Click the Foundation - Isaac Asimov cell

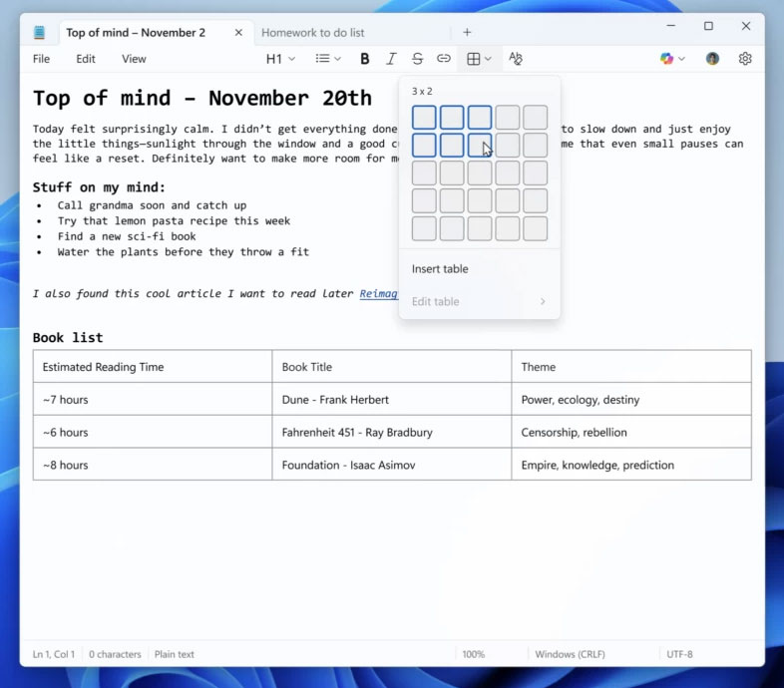coord(391,465)
